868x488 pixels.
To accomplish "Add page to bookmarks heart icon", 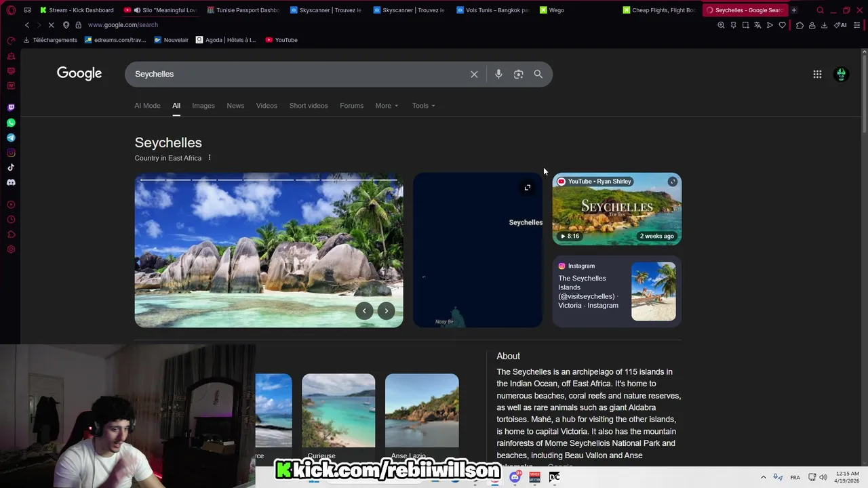I will tap(782, 25).
